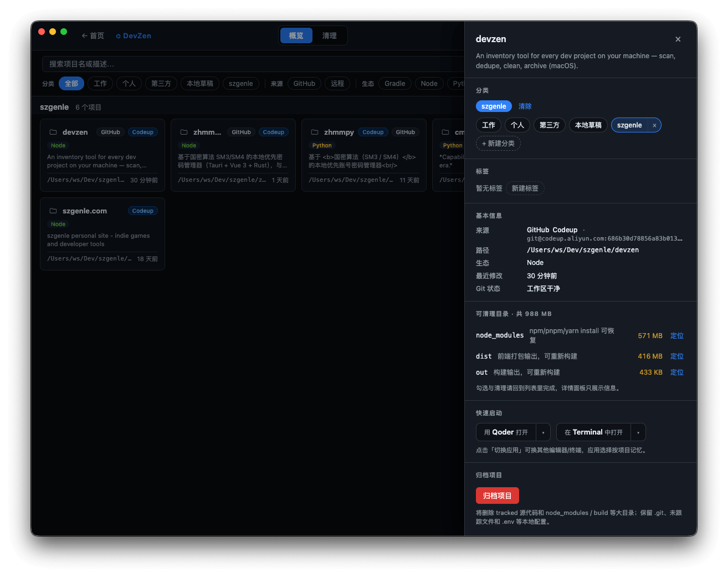
Task: Switch to the 概览 tab
Action: click(x=296, y=35)
